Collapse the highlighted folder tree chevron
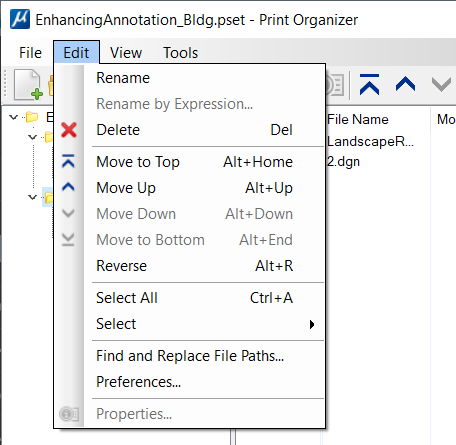 coord(32,197)
